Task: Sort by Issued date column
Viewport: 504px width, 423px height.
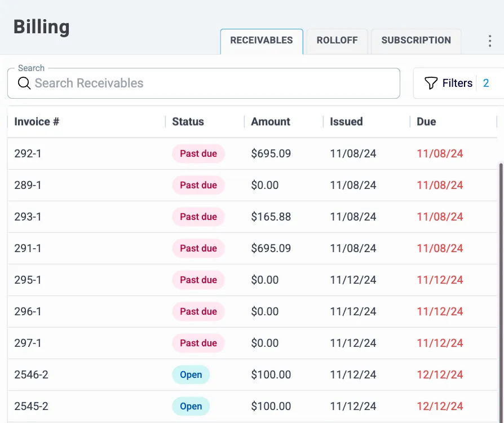Action: tap(346, 122)
